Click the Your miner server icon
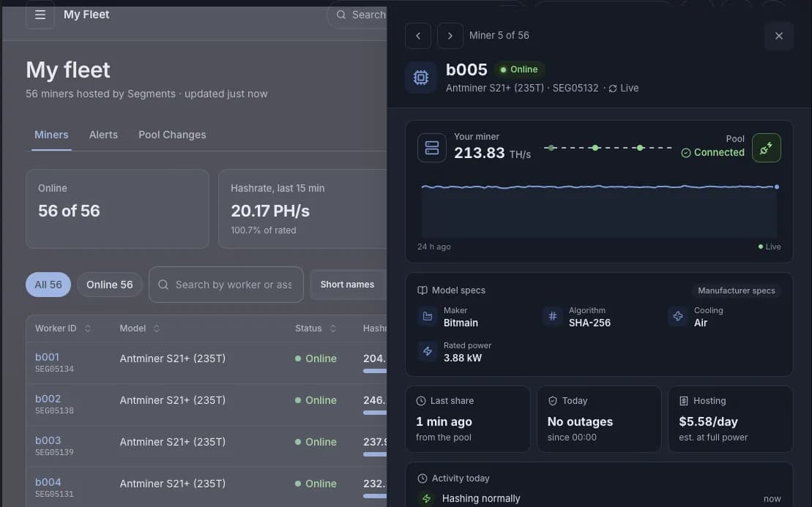 432,148
